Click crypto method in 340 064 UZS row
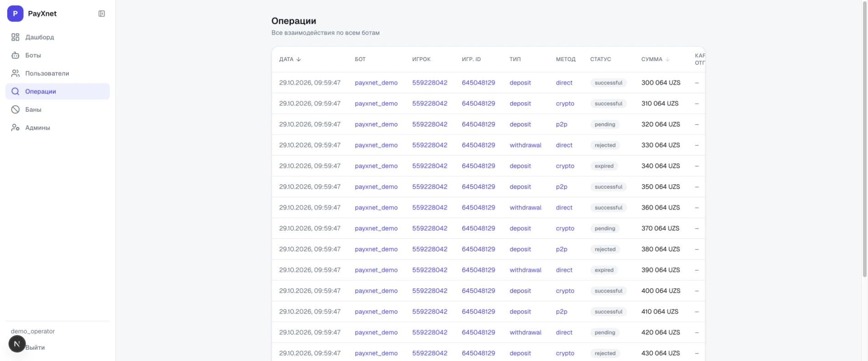The image size is (868, 361). (x=565, y=166)
